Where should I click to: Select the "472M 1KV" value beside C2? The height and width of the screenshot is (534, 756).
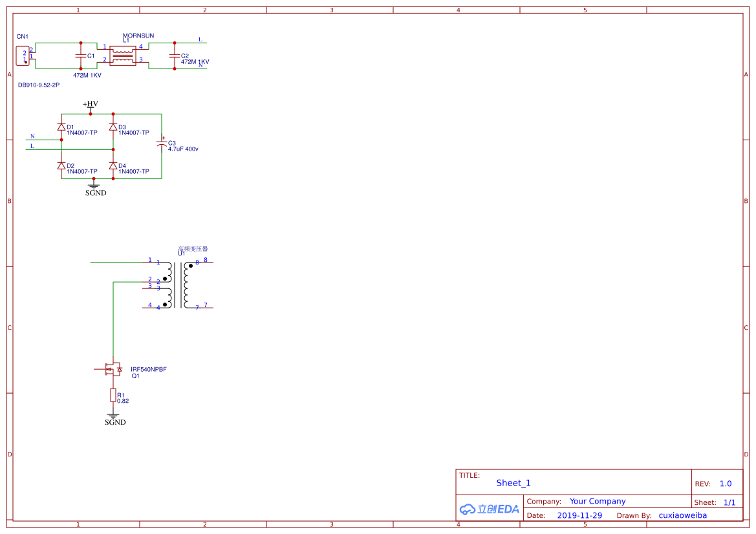[x=195, y=62]
